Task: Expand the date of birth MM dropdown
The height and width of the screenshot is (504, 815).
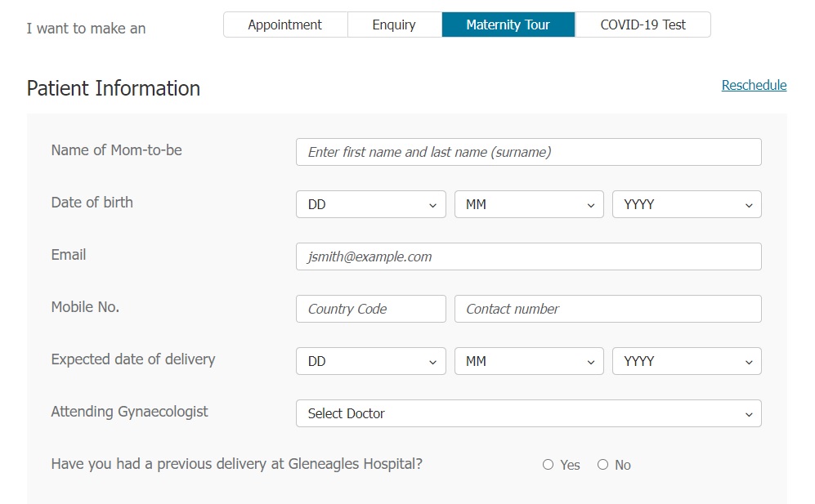Action: tap(528, 204)
